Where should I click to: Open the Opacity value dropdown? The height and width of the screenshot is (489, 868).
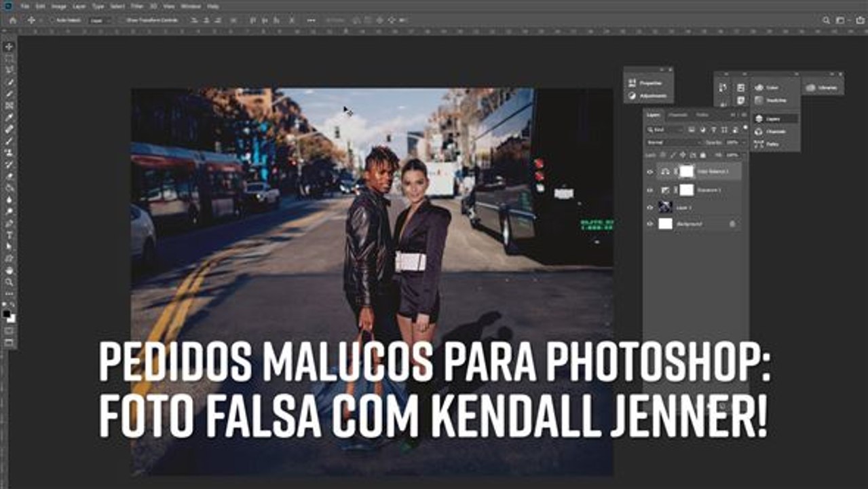point(744,143)
